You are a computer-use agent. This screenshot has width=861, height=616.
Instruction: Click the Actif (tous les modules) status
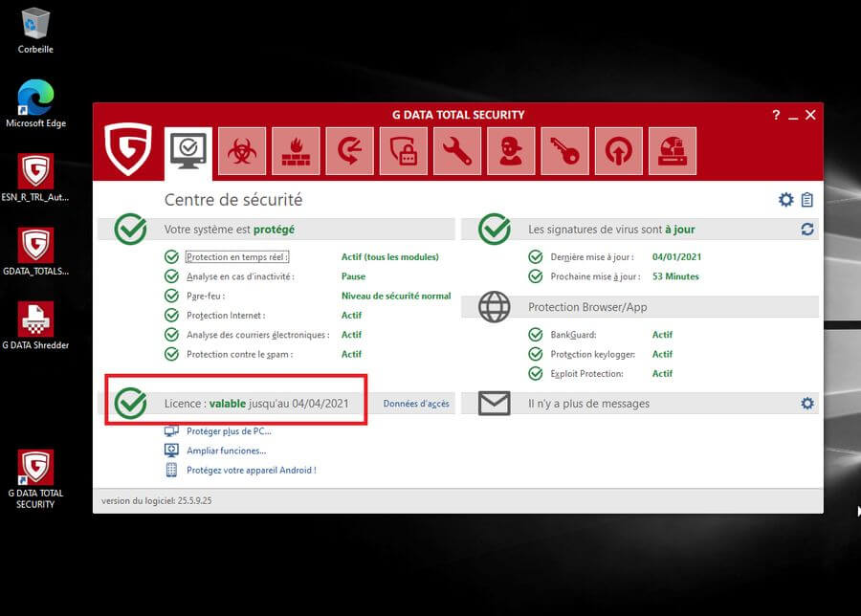tap(390, 257)
